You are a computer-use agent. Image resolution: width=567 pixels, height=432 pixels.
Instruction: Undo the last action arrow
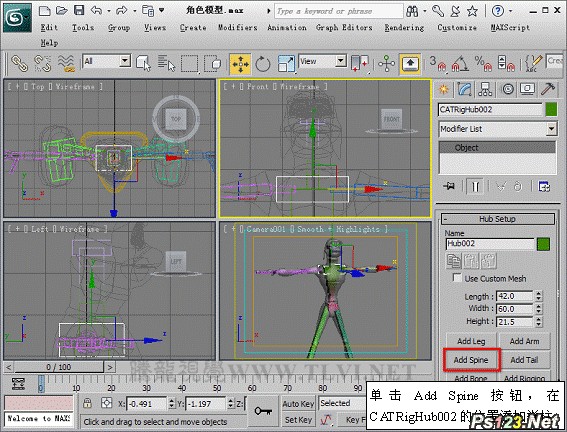point(96,10)
